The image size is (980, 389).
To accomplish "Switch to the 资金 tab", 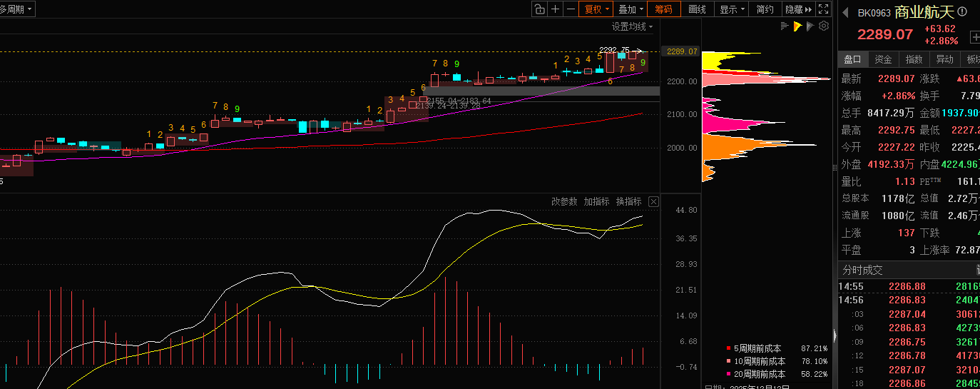I will 883,59.
